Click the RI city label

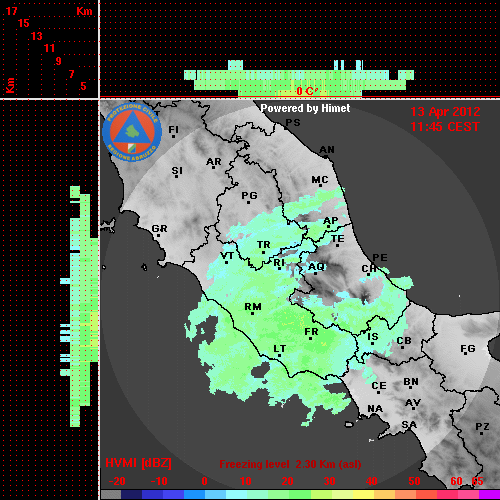click(x=279, y=263)
